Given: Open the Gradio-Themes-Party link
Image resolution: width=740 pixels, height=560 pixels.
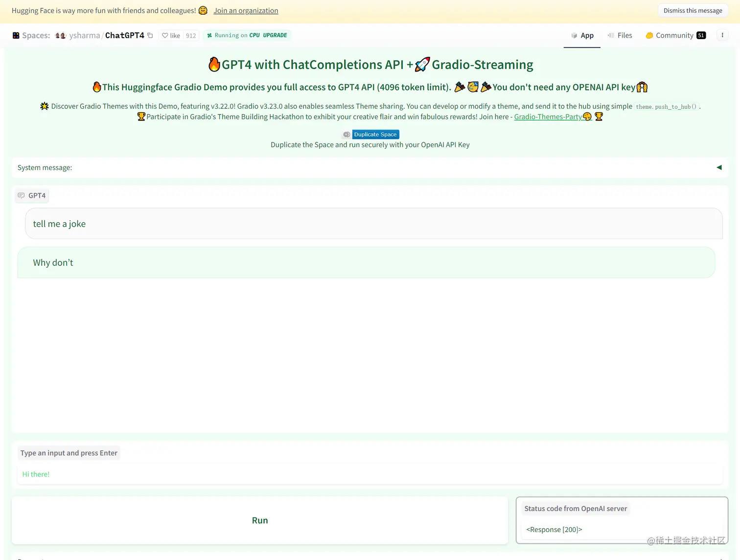Looking at the screenshot, I should pyautogui.click(x=553, y=117).
